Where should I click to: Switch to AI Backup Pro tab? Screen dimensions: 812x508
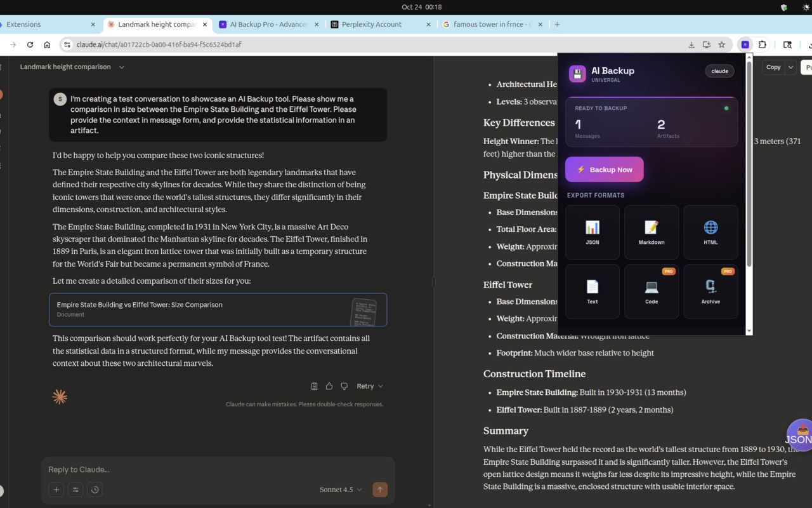tap(269, 24)
